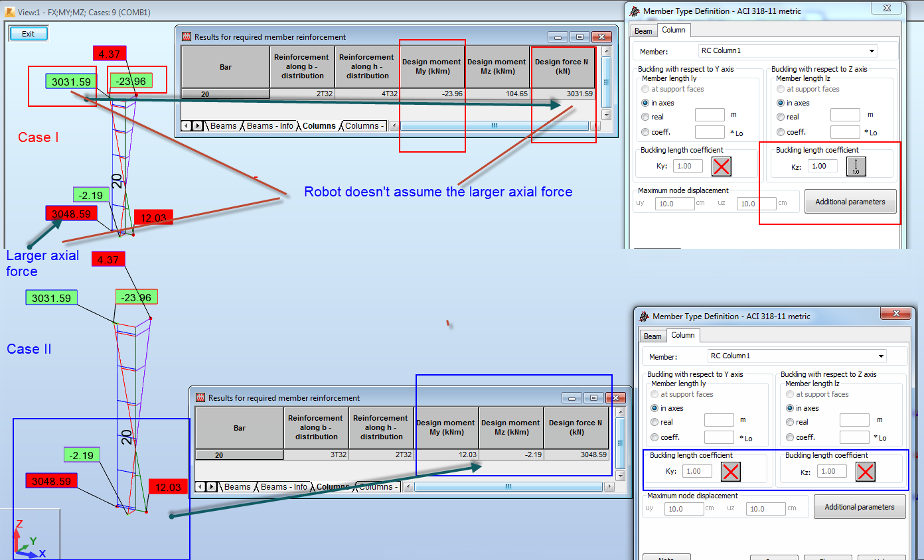The height and width of the screenshot is (560, 924).
Task: Click the red X Ky icon in lower Member Type dialog
Action: [x=730, y=471]
